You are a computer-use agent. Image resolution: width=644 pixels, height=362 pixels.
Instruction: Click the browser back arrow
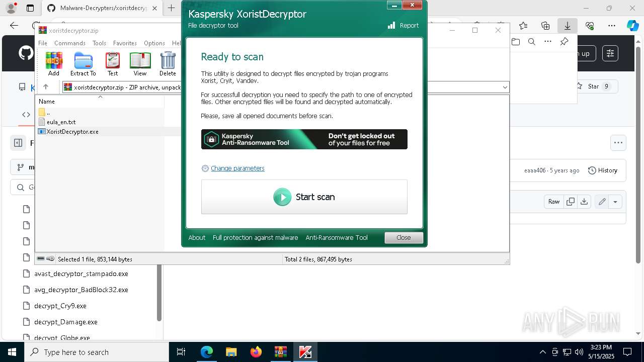click(x=14, y=26)
